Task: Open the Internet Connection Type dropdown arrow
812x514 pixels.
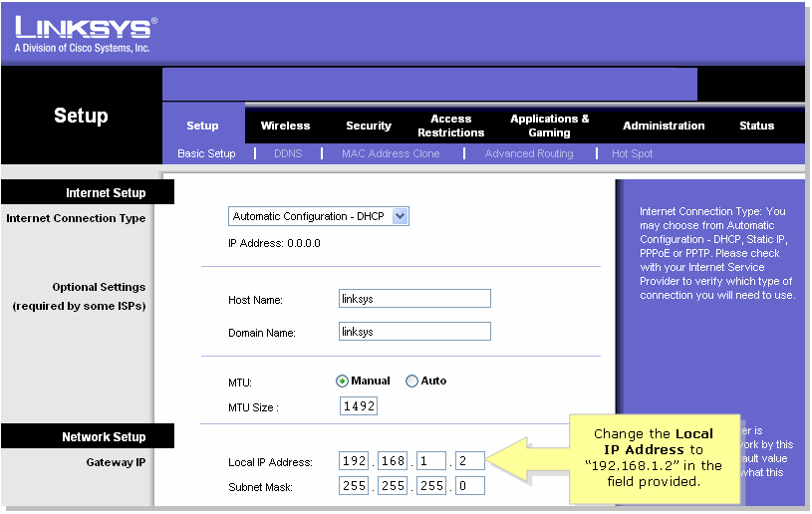Action: pos(400,216)
